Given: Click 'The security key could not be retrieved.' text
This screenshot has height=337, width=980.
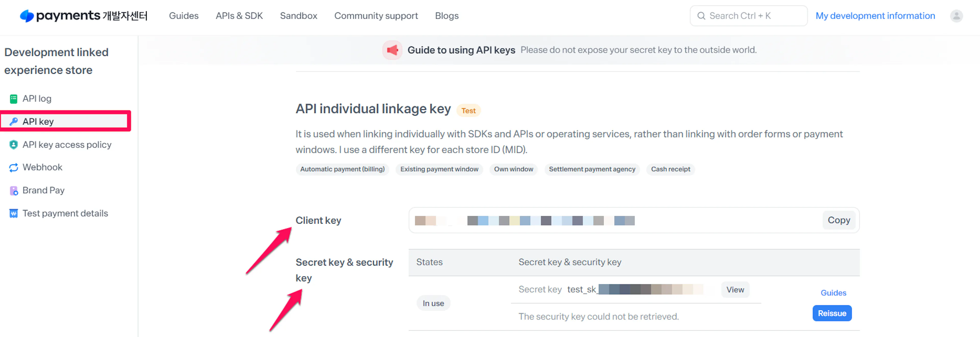Looking at the screenshot, I should click(x=598, y=317).
